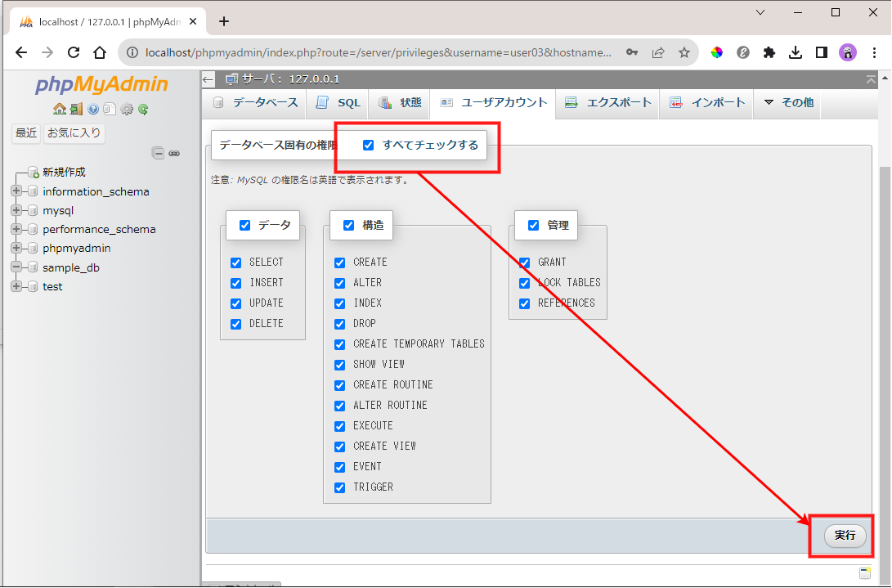Uncheck the TRIGGER privilege
This screenshot has height=588, width=892.
(x=339, y=487)
